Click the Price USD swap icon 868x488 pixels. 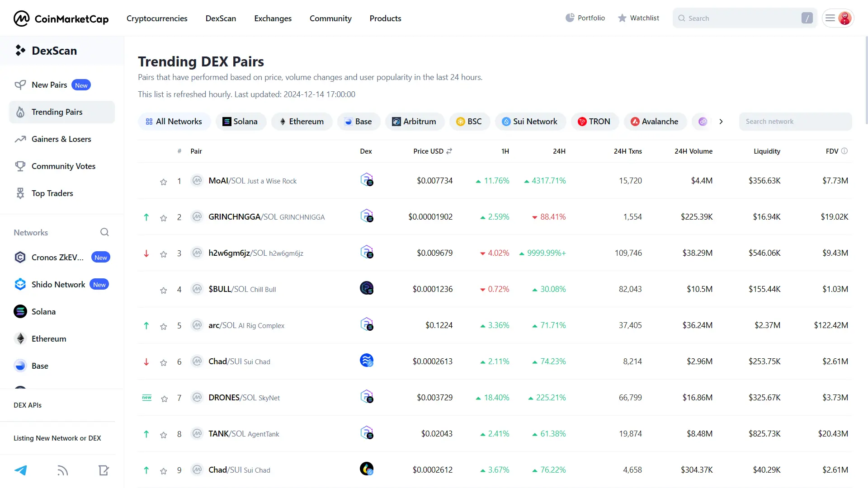point(449,151)
